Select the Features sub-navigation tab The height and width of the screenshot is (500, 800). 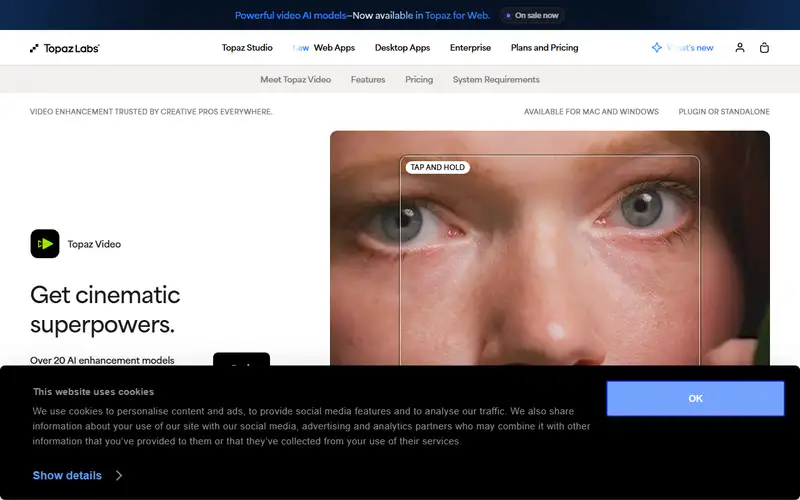pyautogui.click(x=368, y=80)
